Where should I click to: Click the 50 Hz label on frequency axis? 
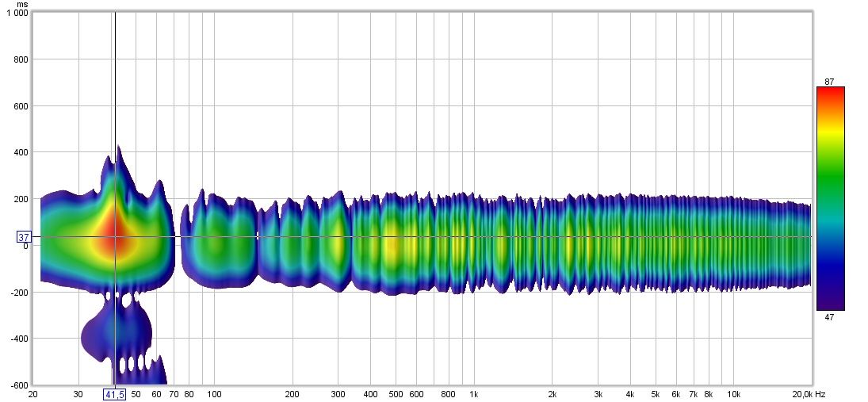point(136,394)
